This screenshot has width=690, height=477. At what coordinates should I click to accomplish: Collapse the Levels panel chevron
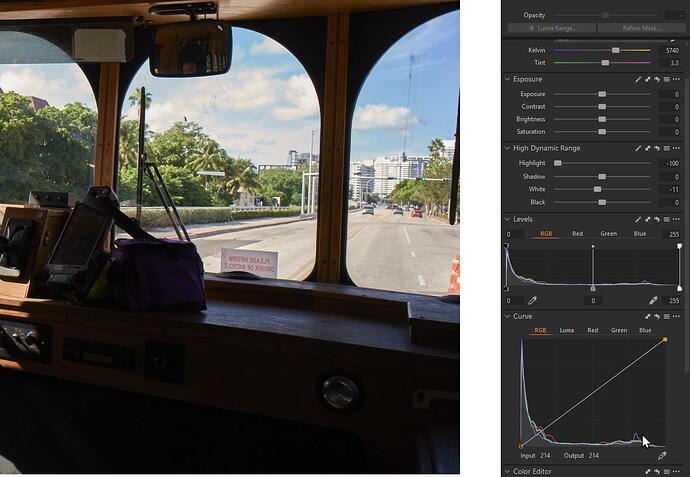[x=507, y=219]
